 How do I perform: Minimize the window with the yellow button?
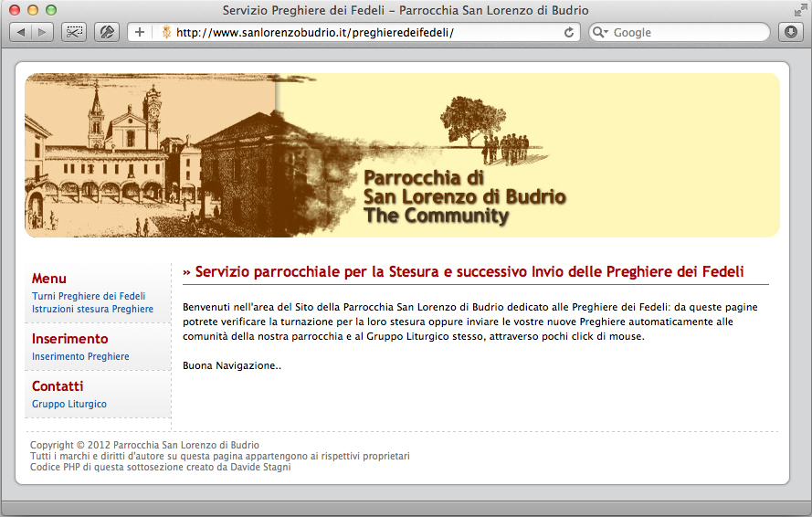coord(33,10)
